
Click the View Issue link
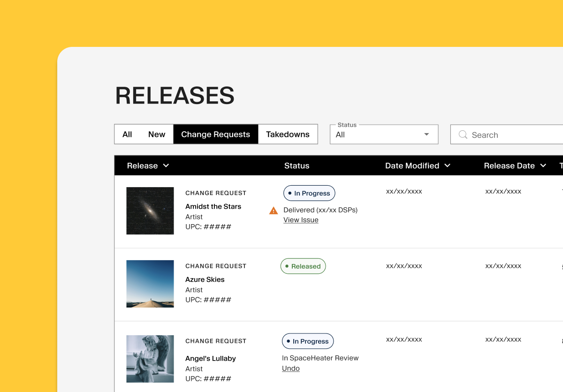(301, 220)
